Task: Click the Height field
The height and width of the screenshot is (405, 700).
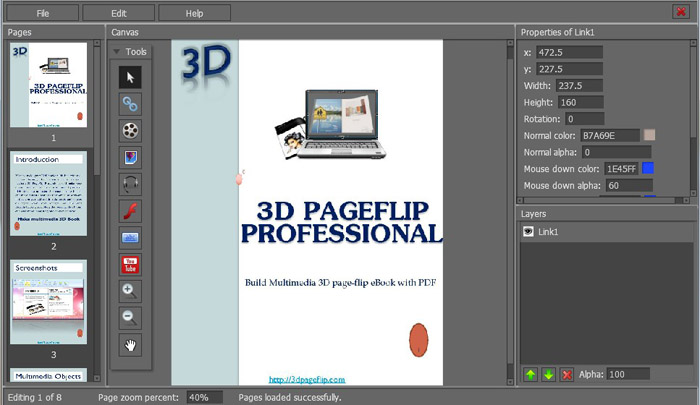Action: (x=581, y=102)
